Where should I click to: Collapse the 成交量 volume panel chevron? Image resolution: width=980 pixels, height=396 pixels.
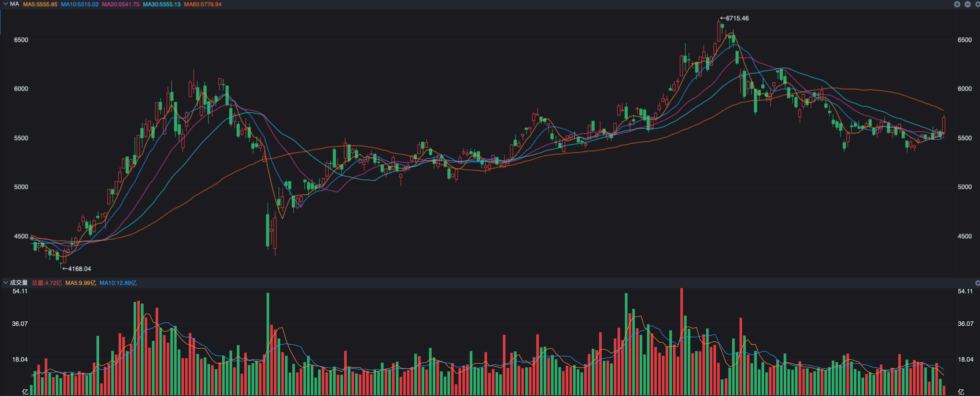point(5,283)
